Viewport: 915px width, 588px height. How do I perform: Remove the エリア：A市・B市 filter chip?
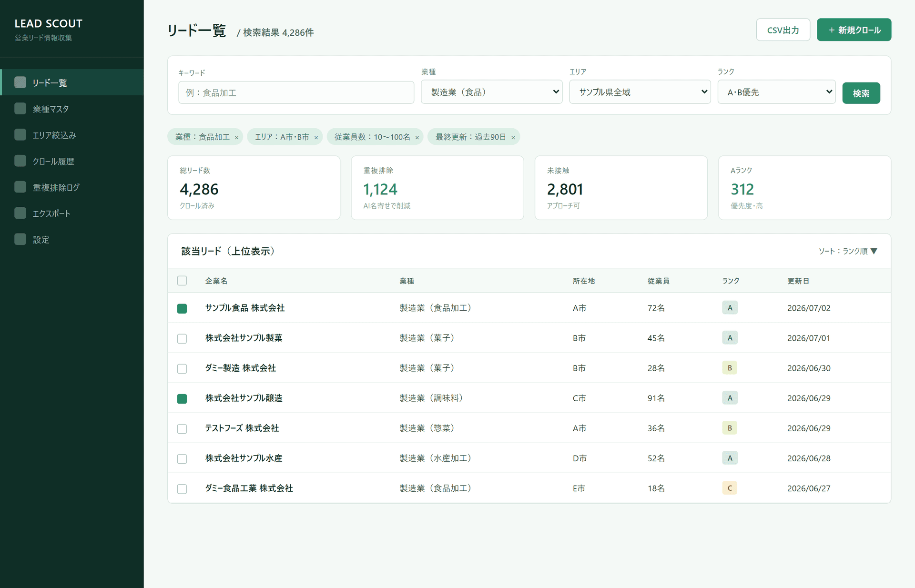click(316, 137)
